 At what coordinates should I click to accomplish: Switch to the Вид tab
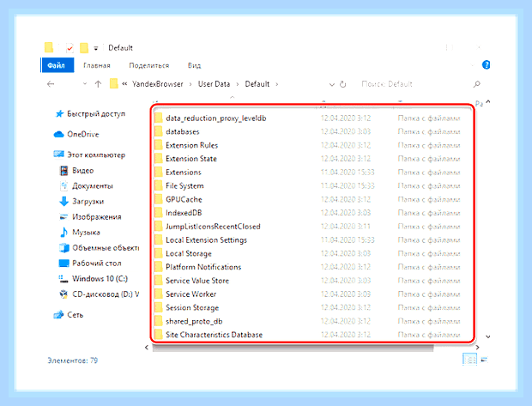194,65
